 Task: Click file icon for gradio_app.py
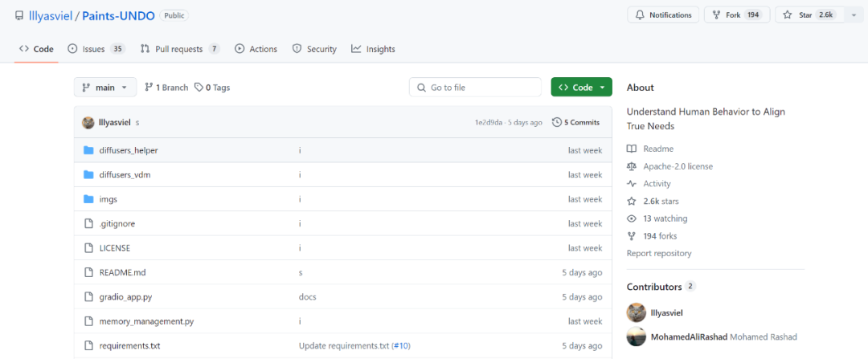[x=88, y=297]
